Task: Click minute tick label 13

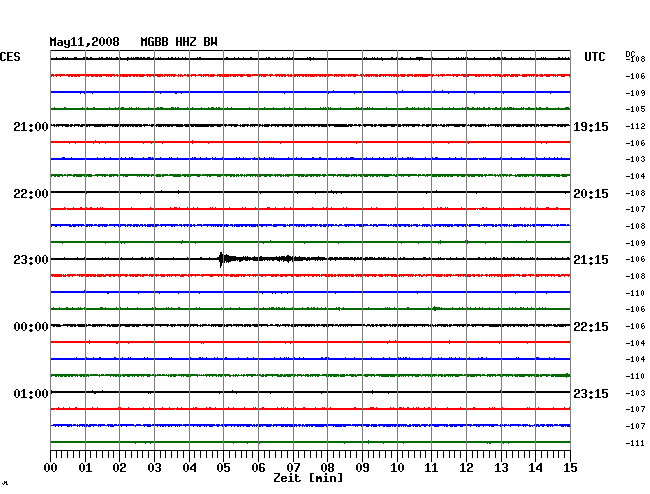Action: (x=501, y=468)
